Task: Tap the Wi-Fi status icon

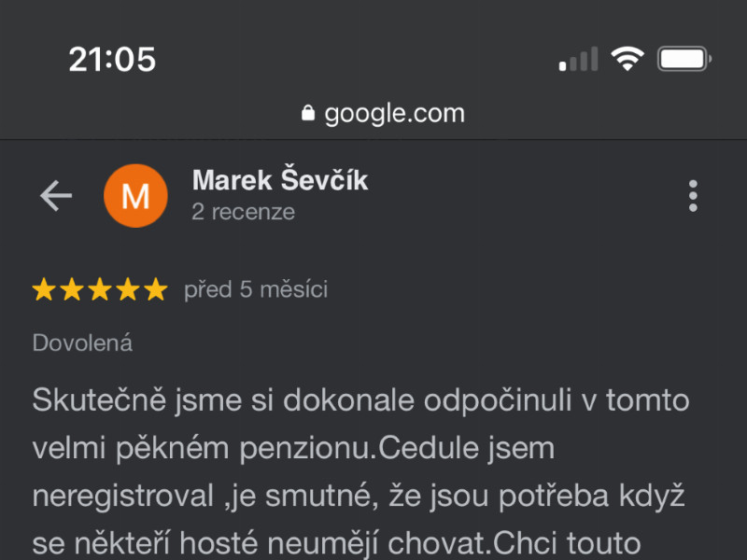Action: 627,59
